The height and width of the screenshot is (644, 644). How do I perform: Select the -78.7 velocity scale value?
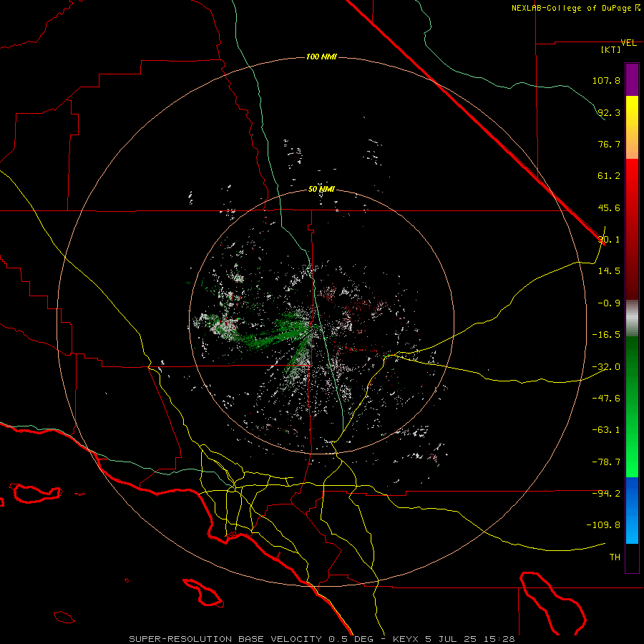606,462
